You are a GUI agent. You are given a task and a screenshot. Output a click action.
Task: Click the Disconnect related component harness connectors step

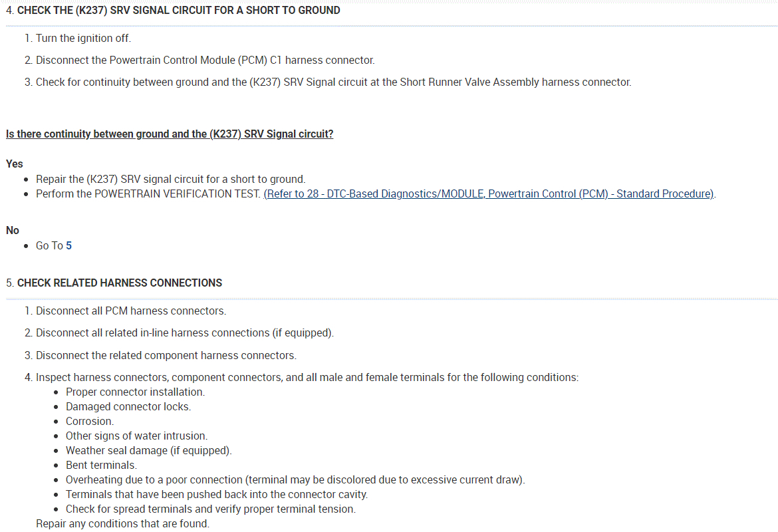click(x=166, y=356)
